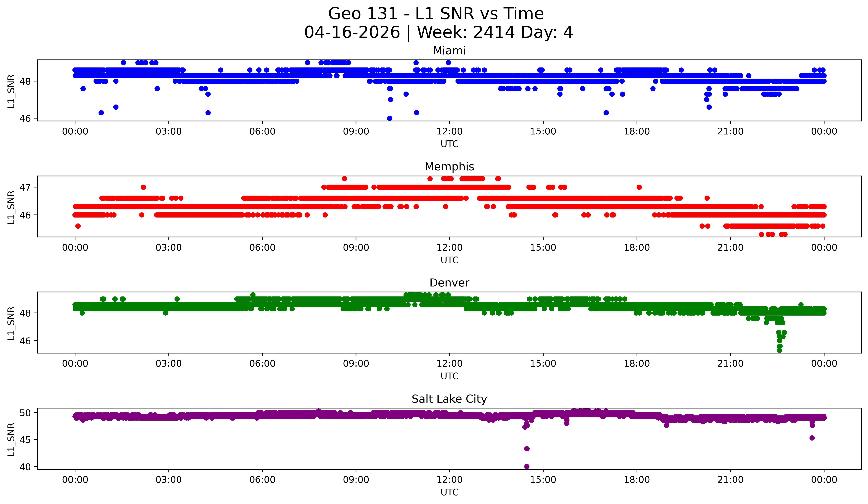This screenshot has width=868, height=504.
Task: Click the 15:00 tick label under the Salt Lake City plot
Action: click(543, 480)
